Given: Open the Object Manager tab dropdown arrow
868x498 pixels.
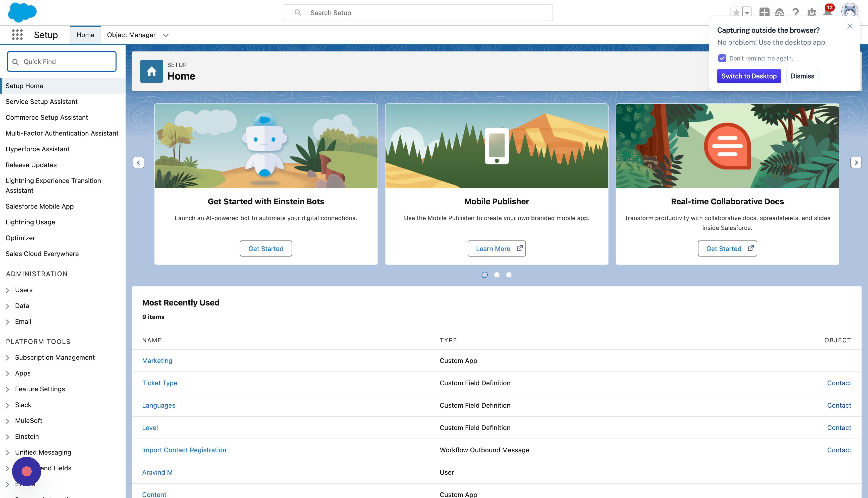Looking at the screenshot, I should 166,35.
